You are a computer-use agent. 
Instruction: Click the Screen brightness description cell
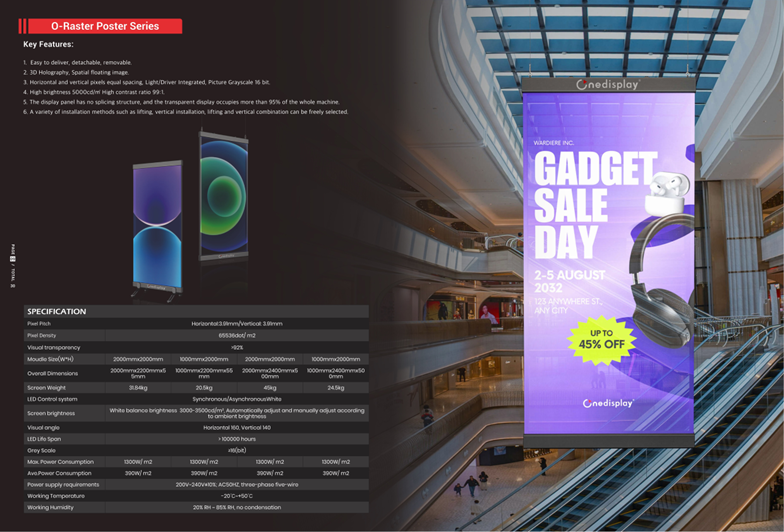coord(237,413)
